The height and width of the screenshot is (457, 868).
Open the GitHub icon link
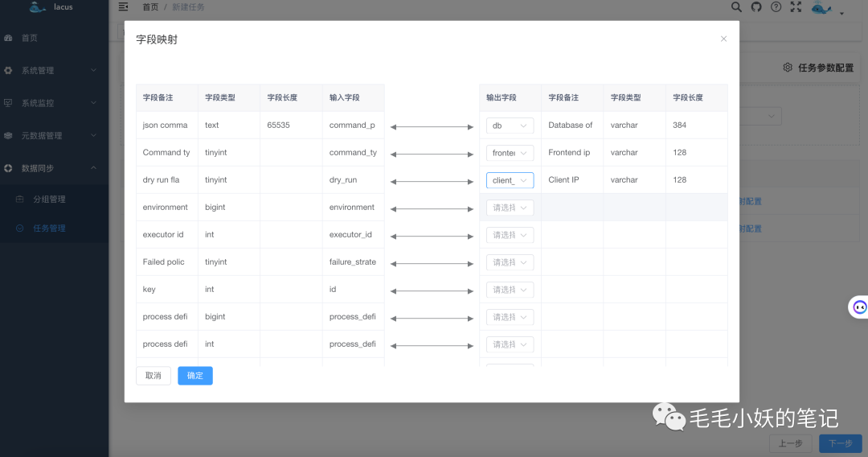pos(756,6)
